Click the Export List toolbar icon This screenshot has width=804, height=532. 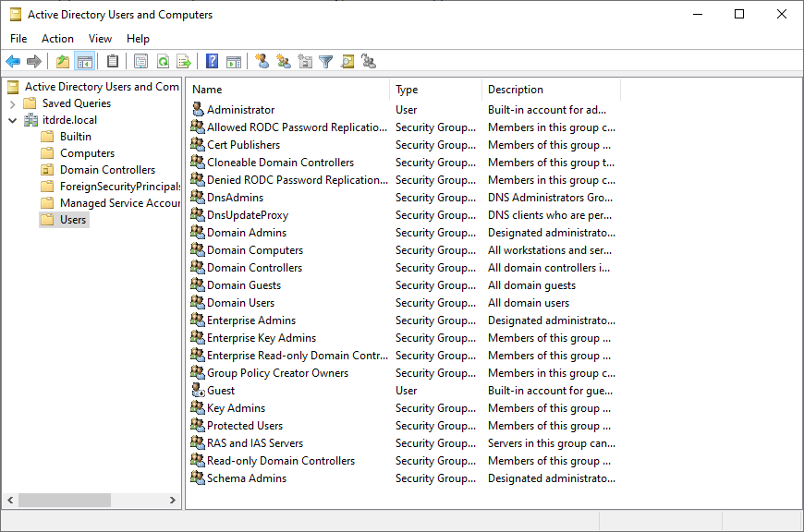(x=184, y=62)
